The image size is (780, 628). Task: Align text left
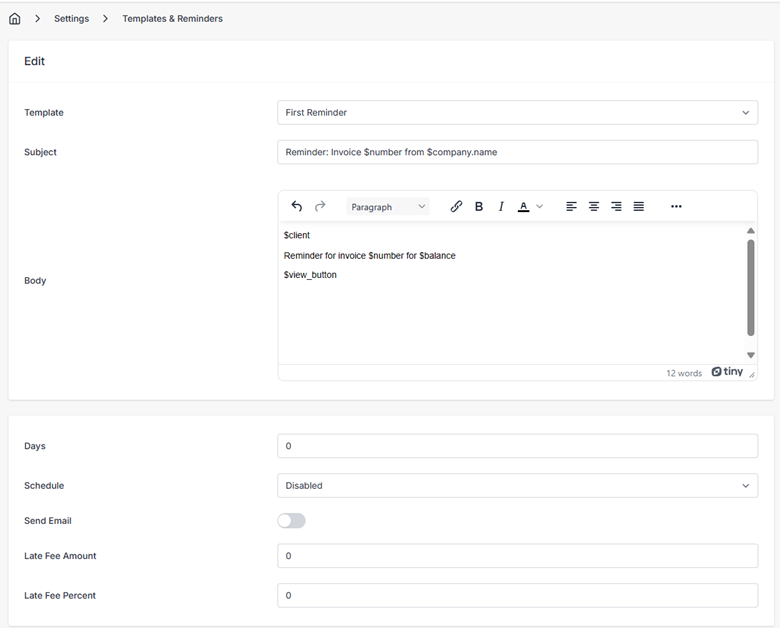click(571, 206)
